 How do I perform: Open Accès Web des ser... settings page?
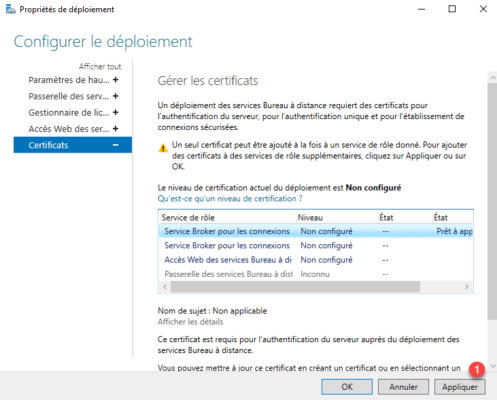(x=69, y=129)
